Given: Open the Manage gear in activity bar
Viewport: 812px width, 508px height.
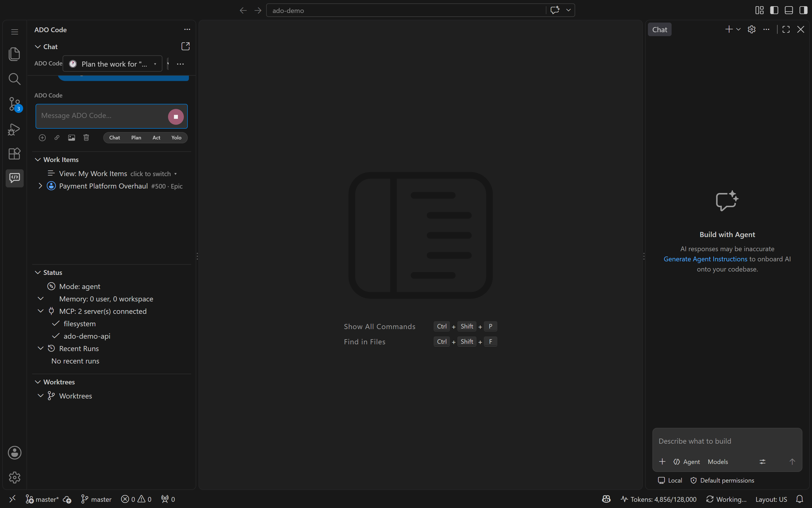Looking at the screenshot, I should click(14, 477).
